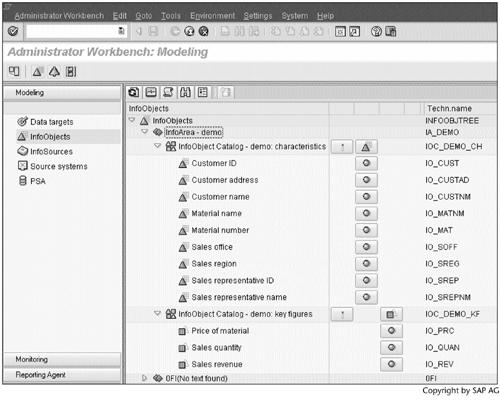Collapse the InfoArea - demo node

tap(144, 132)
